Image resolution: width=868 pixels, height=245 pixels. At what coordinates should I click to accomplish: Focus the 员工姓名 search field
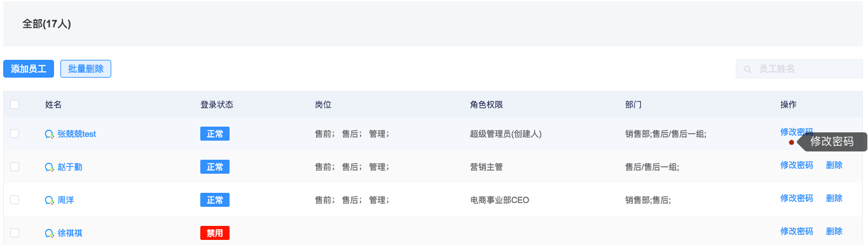[x=799, y=69]
